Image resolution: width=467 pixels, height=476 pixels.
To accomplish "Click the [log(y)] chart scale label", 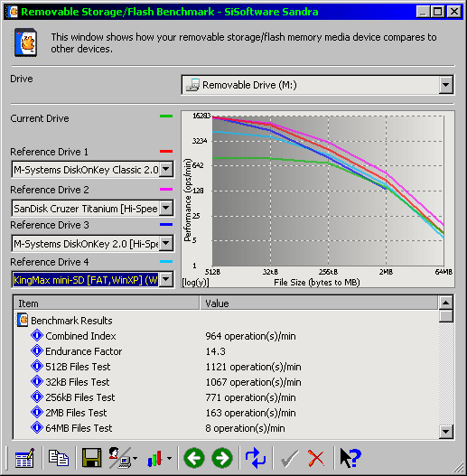I will click(x=195, y=283).
